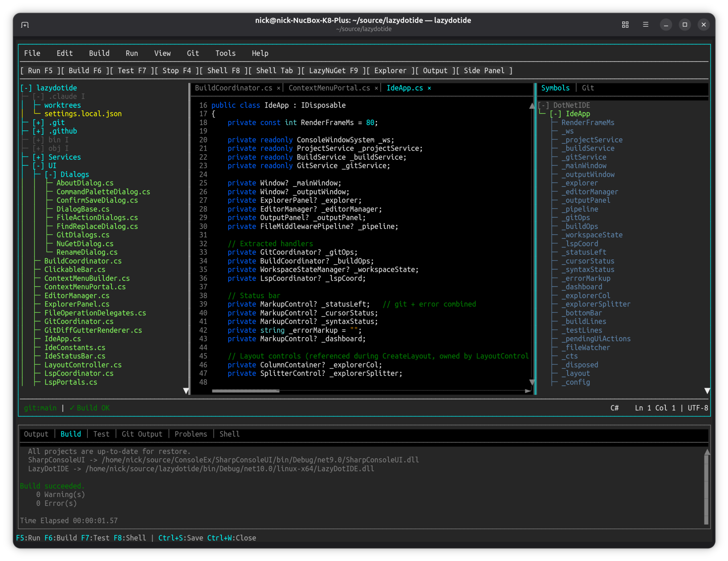Switch to the Problems tab
Screen dimensions: 728x561
click(191, 434)
